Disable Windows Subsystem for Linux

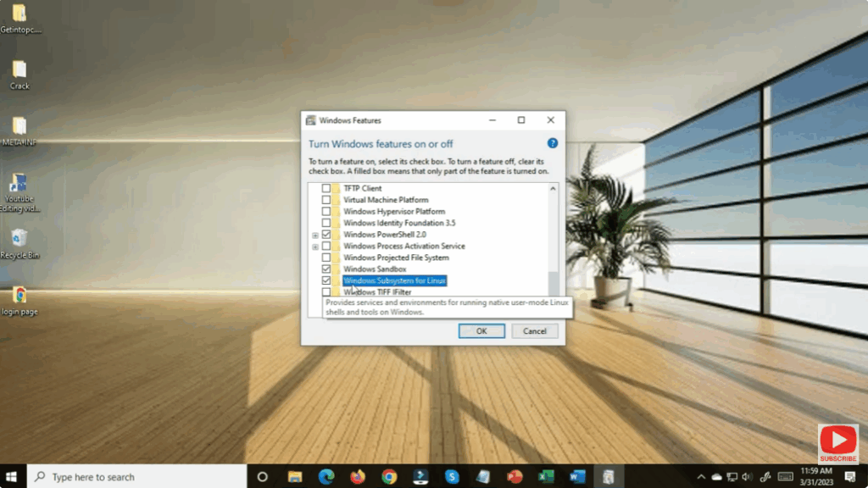(x=326, y=280)
